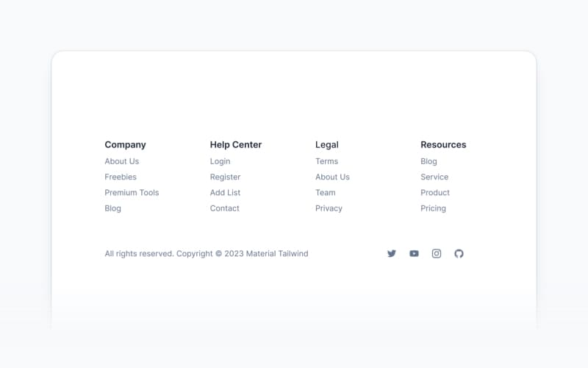Click the YouTube icon in footer
The image size is (588, 368).
(x=414, y=254)
